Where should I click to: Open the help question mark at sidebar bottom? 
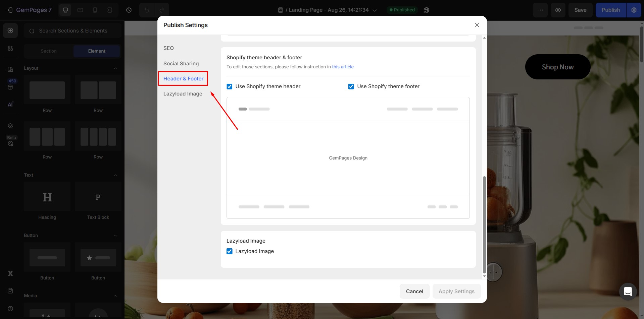[10, 308]
